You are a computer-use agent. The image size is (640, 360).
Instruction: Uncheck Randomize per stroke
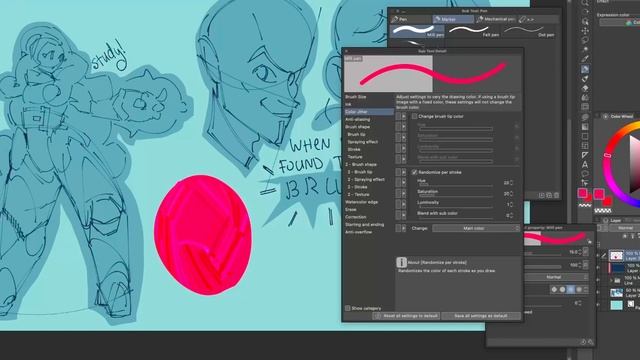tap(414, 172)
